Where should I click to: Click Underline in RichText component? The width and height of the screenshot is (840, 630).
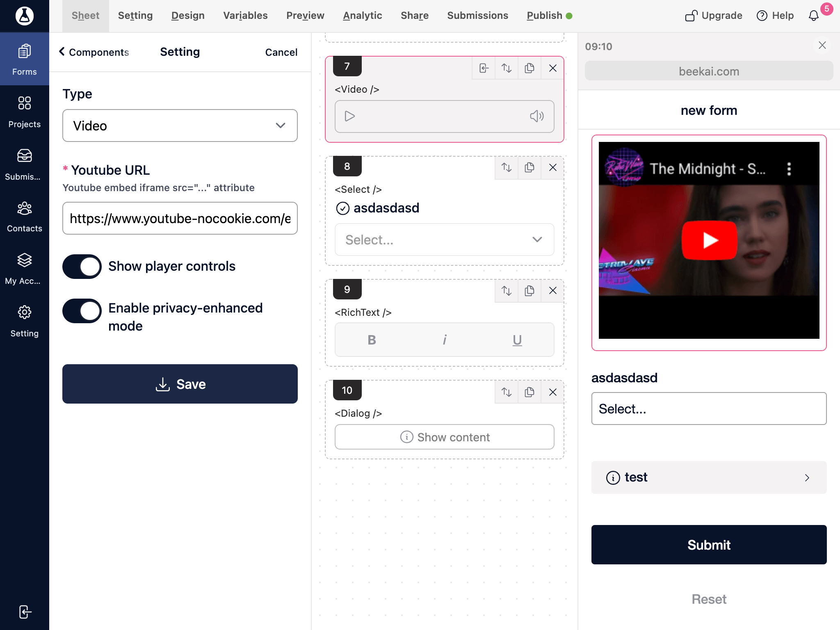tap(517, 340)
